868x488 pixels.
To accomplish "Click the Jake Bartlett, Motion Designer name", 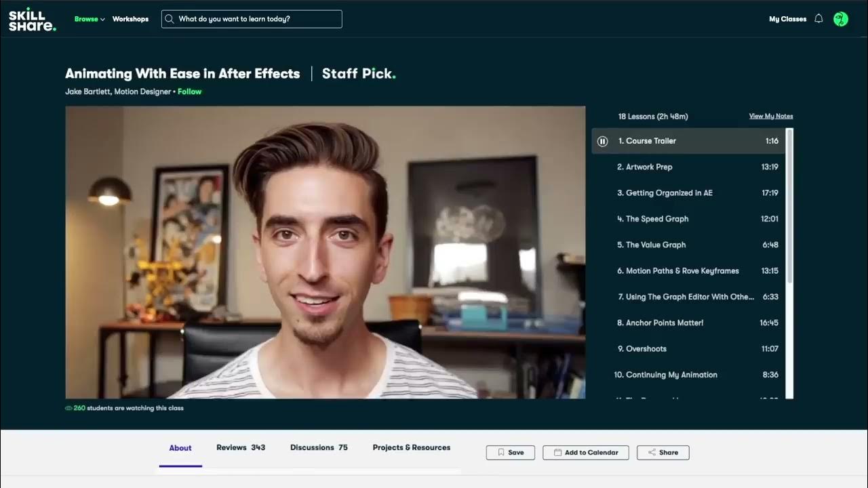I will coord(118,91).
